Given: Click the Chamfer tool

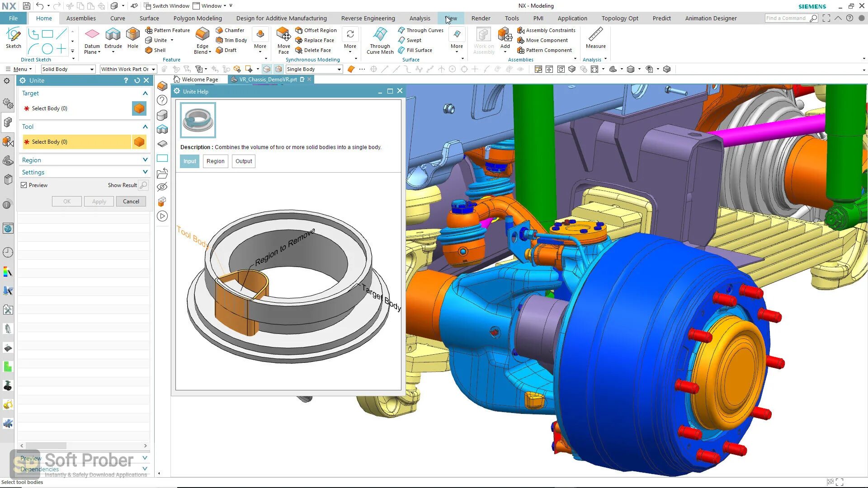Looking at the screenshot, I should (230, 30).
